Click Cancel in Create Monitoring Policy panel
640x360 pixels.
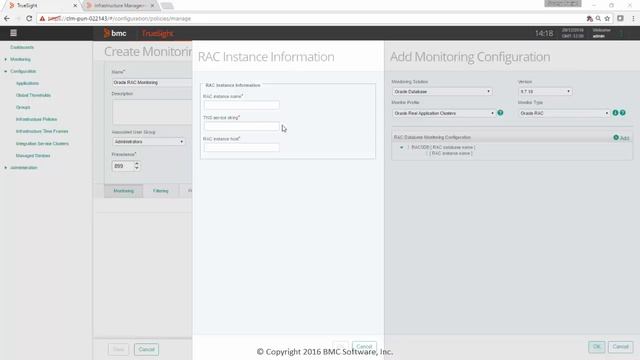147,349
